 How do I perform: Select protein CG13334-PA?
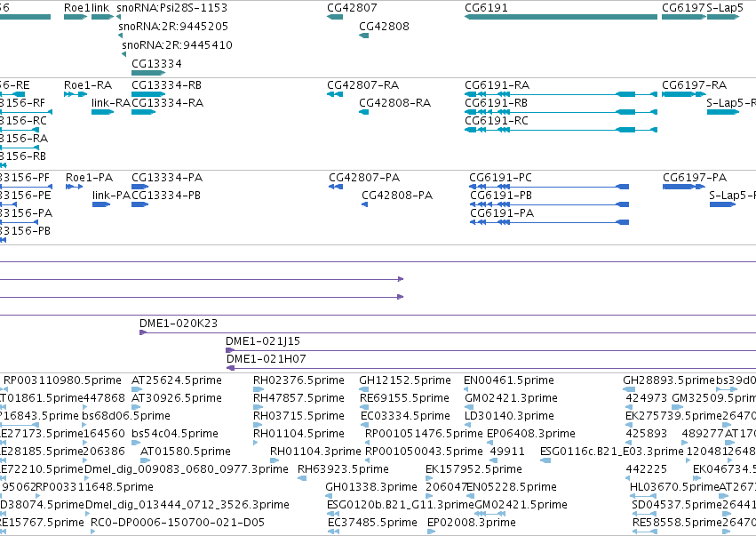tap(167, 178)
